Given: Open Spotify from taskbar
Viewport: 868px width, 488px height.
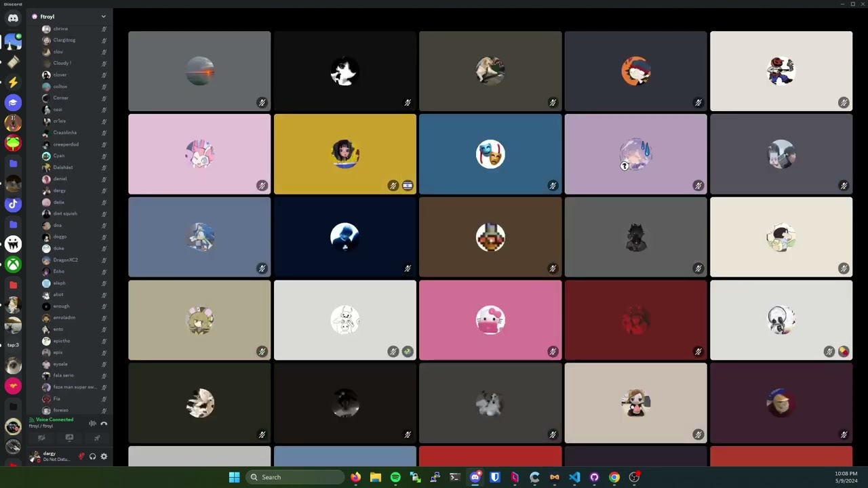Looking at the screenshot, I should 395,477.
